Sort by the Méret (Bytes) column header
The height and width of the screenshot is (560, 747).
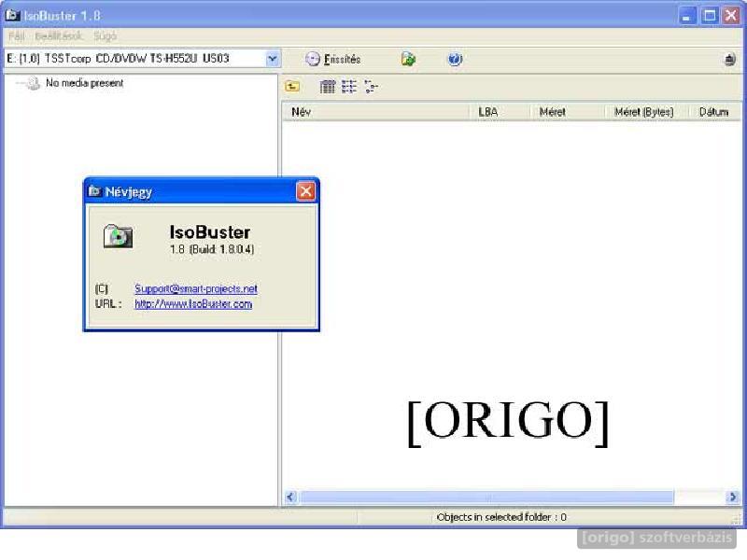(646, 112)
